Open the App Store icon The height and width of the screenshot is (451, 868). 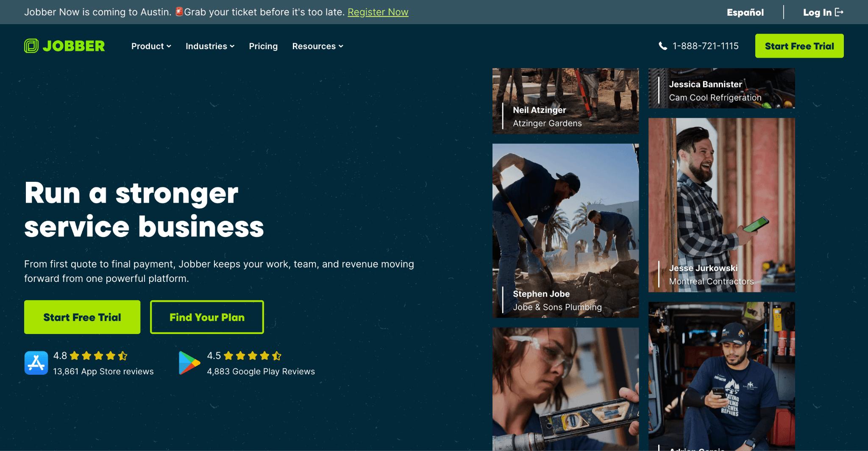click(x=36, y=363)
